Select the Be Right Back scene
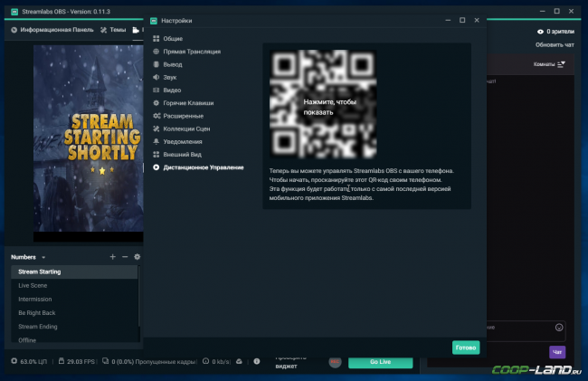Screen dimensions: 588x381 coord(74,313)
